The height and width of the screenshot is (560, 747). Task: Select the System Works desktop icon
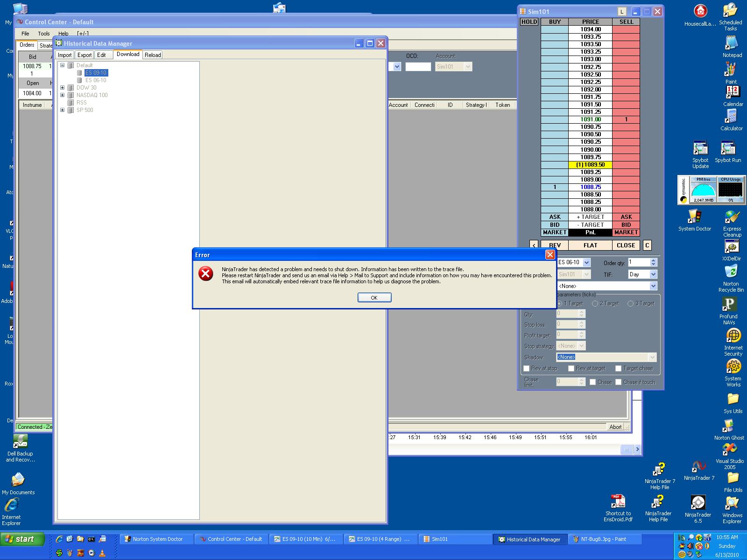pyautogui.click(x=733, y=373)
